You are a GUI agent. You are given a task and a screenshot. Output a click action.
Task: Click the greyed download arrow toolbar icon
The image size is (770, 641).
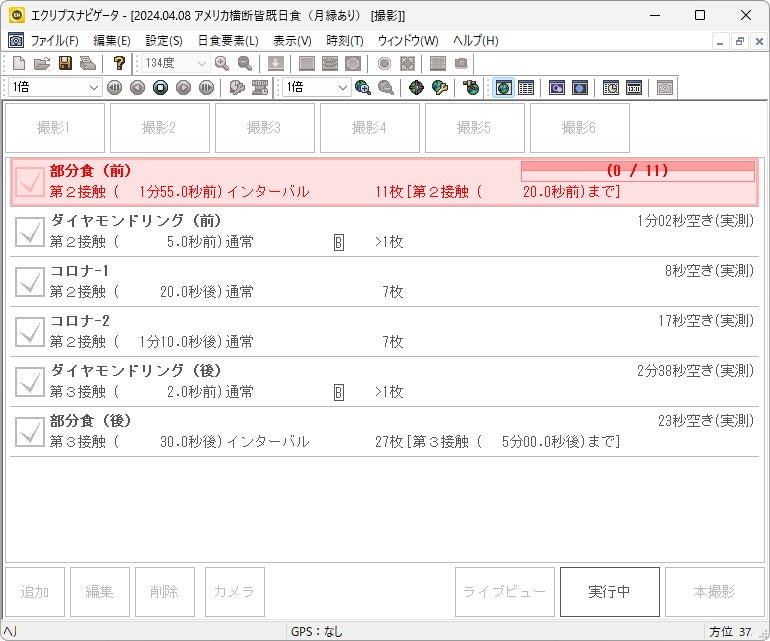[x=275, y=63]
